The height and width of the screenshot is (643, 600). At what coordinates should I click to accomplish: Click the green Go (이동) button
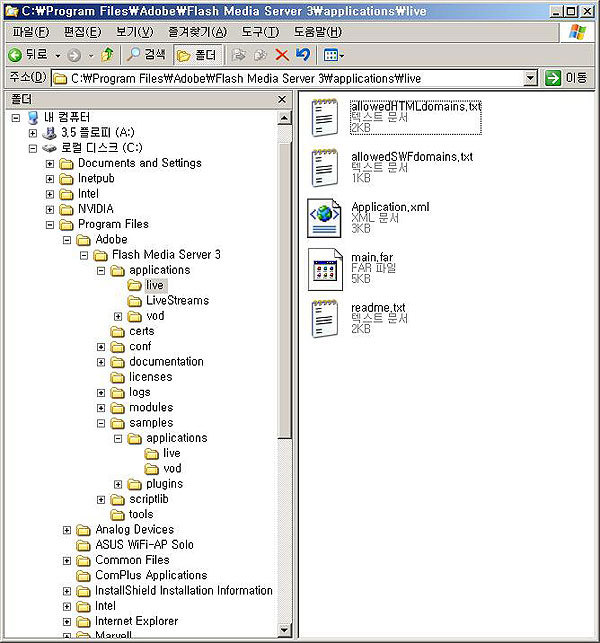pyautogui.click(x=566, y=78)
